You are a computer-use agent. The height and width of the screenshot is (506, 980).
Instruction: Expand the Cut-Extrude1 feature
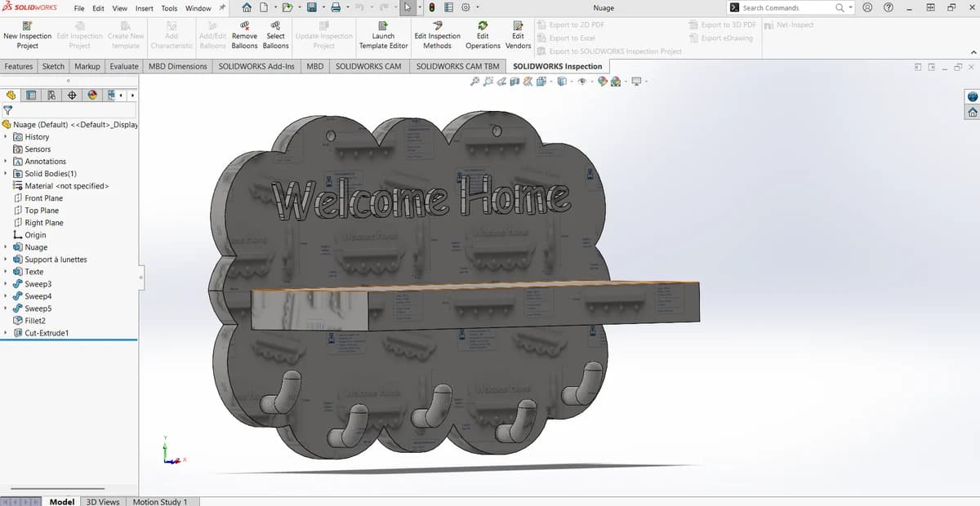6,333
